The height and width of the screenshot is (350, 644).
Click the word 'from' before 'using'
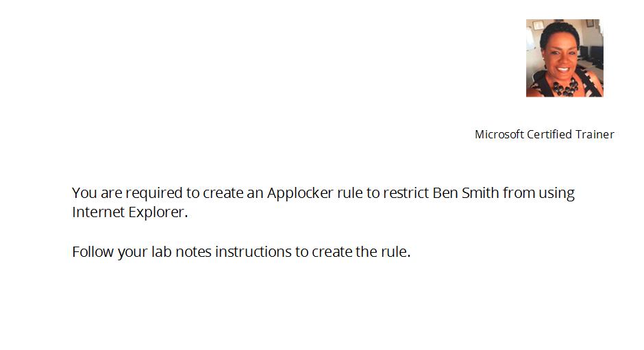[x=519, y=193]
